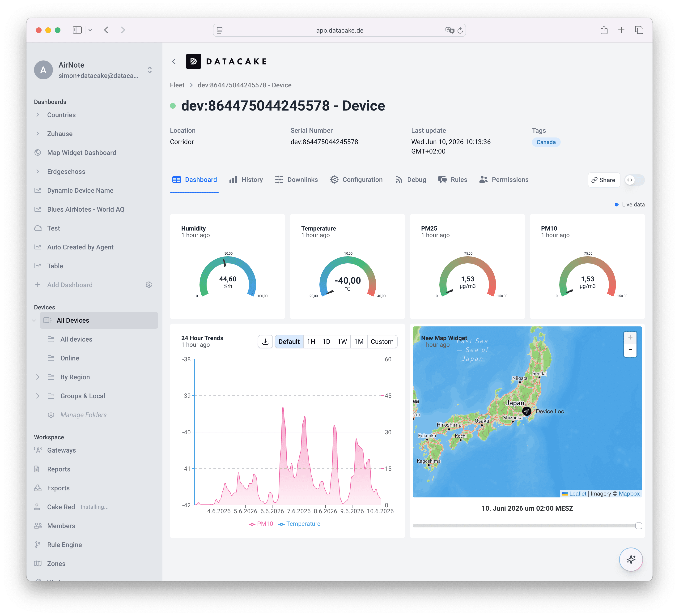
Task: Select 1H chart time range
Action: click(x=311, y=342)
